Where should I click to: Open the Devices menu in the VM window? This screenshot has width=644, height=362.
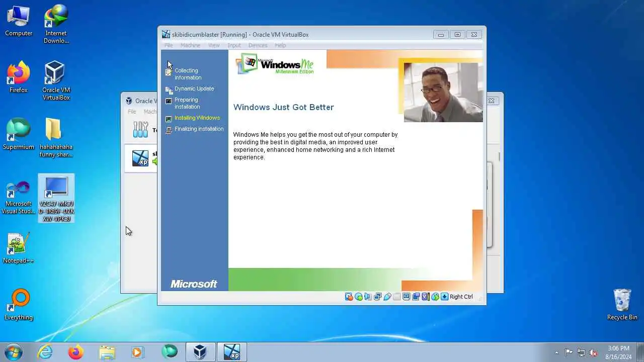[x=258, y=45]
